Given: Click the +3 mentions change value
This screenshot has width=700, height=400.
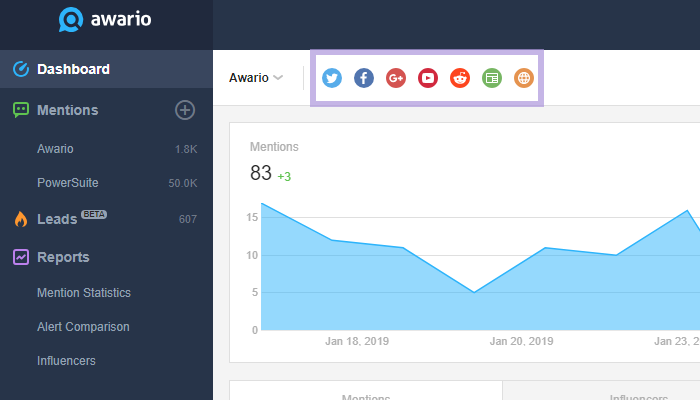Looking at the screenshot, I should coord(284,176).
